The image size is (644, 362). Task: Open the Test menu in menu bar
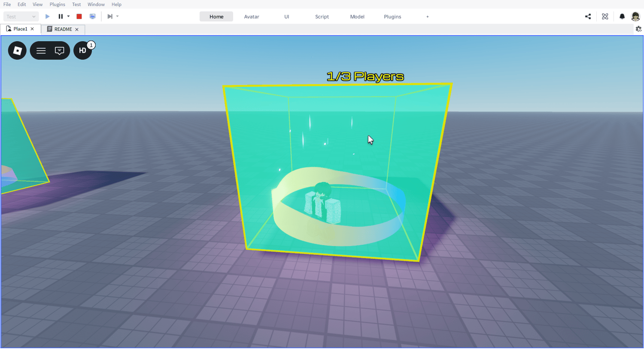pos(76,4)
